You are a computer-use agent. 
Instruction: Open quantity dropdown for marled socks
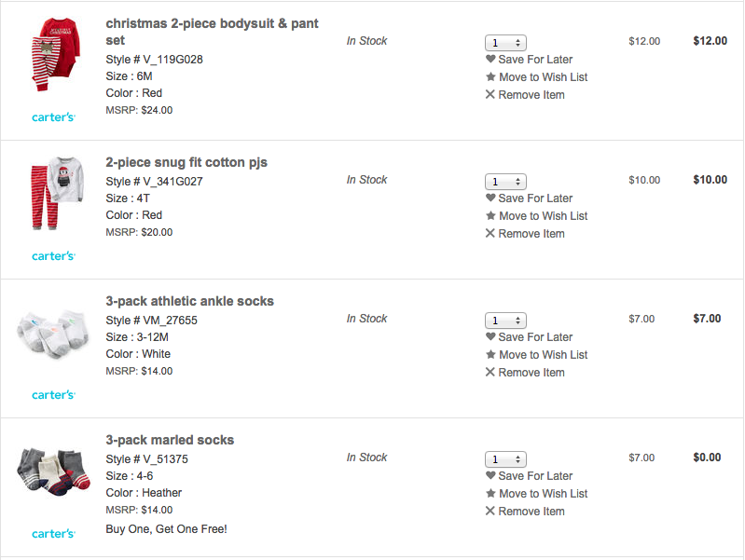[x=505, y=459]
